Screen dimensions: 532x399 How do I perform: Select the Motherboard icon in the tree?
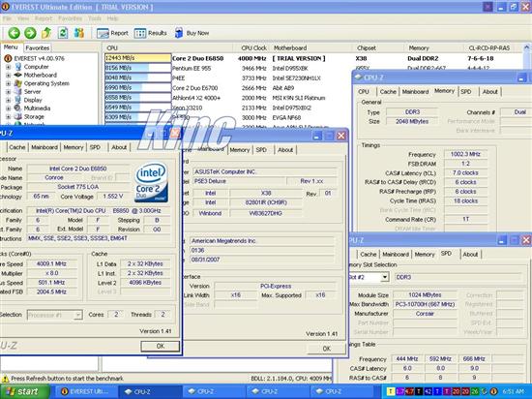(18, 75)
